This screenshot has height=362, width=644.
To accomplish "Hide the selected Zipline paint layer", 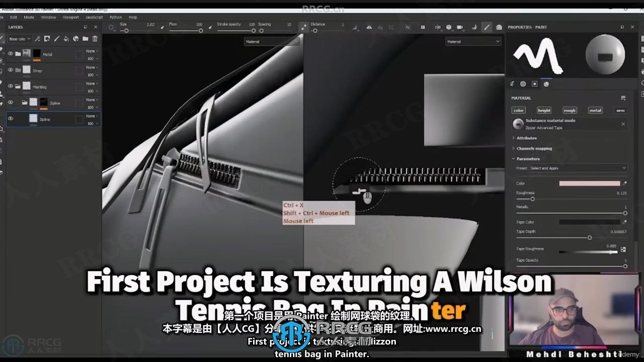I will click(10, 119).
